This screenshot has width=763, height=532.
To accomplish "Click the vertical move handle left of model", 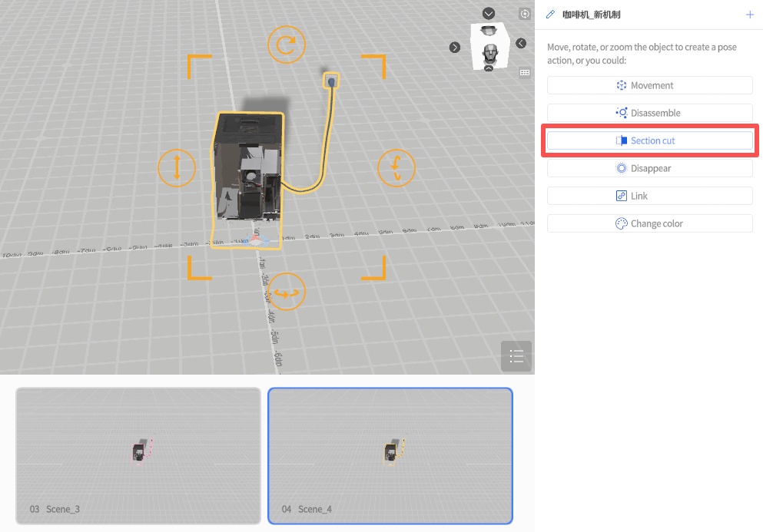I will [177, 167].
